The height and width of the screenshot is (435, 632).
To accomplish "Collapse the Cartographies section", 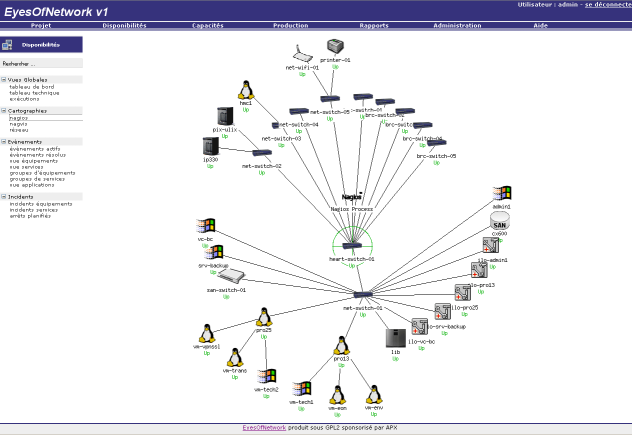I will tap(4, 110).
